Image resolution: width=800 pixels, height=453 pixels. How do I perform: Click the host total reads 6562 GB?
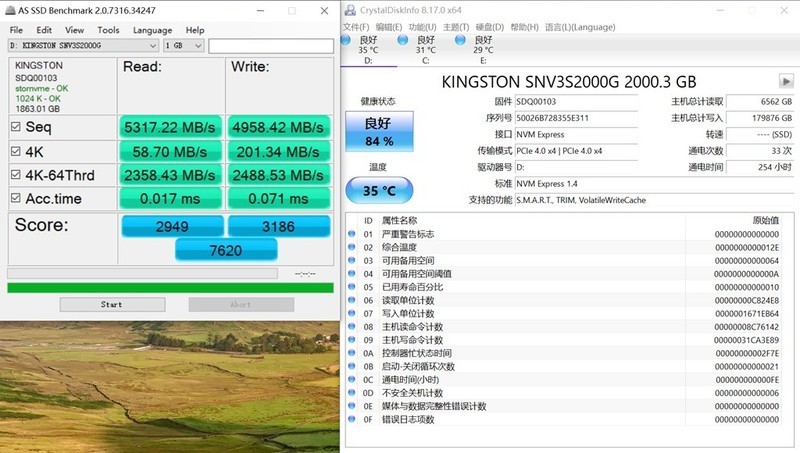[x=760, y=102]
